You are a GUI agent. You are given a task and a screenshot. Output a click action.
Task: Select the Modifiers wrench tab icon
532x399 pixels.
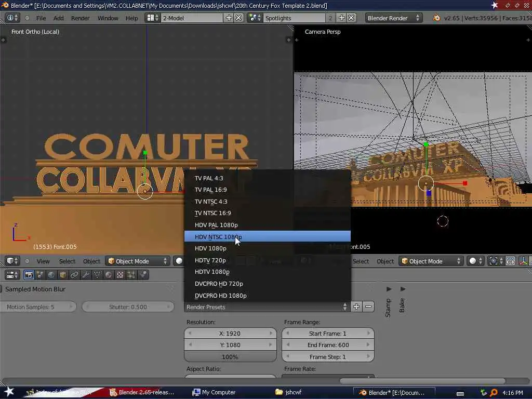tap(86, 275)
